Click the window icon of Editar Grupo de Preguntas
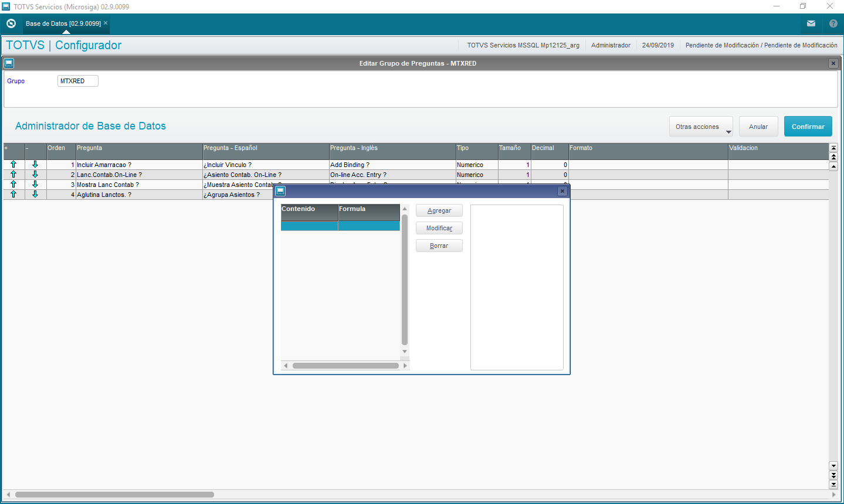 9,63
